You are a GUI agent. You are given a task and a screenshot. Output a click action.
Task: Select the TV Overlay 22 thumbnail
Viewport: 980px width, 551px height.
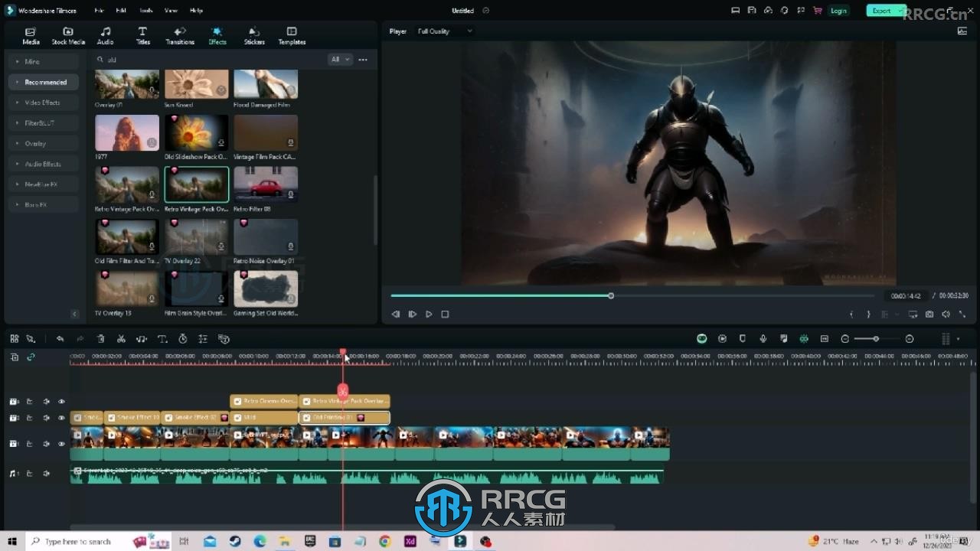coord(196,236)
